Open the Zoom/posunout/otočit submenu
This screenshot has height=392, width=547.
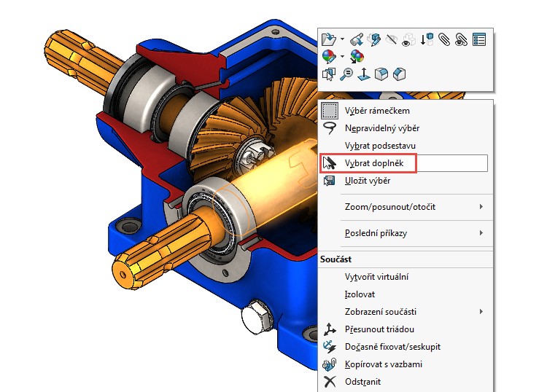tap(406, 207)
